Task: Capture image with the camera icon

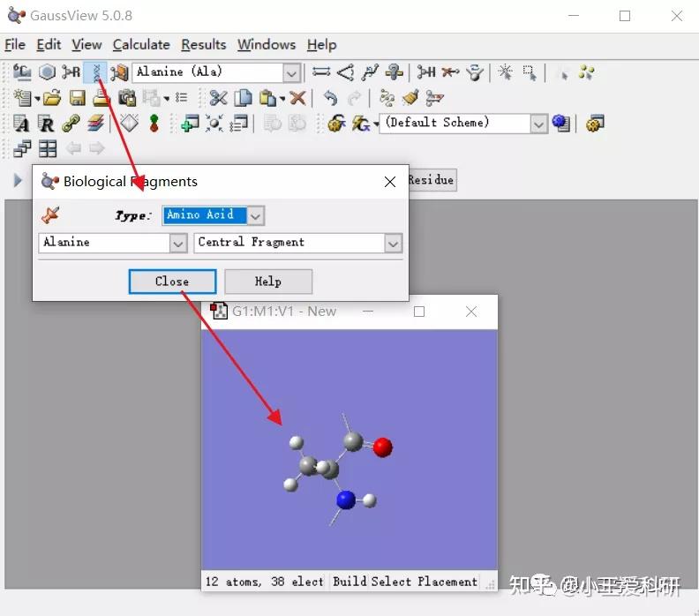Action: tap(127, 98)
